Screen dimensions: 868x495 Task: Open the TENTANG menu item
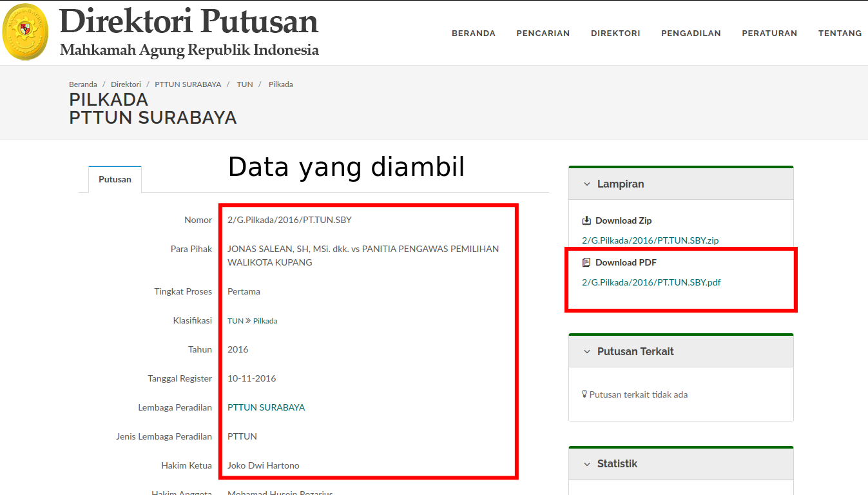tap(840, 33)
